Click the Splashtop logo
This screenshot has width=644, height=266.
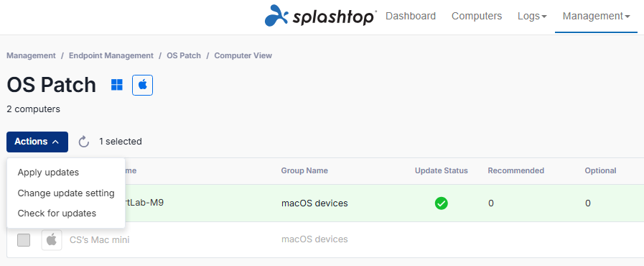321,16
